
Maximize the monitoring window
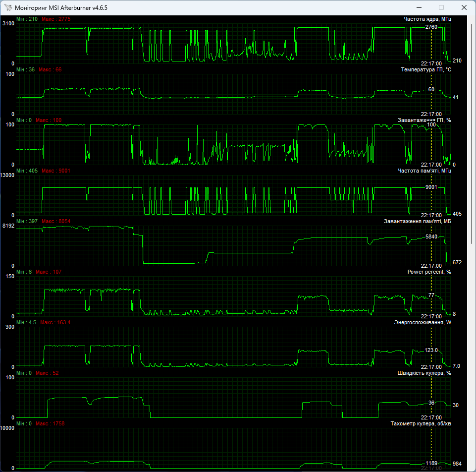pos(441,7)
